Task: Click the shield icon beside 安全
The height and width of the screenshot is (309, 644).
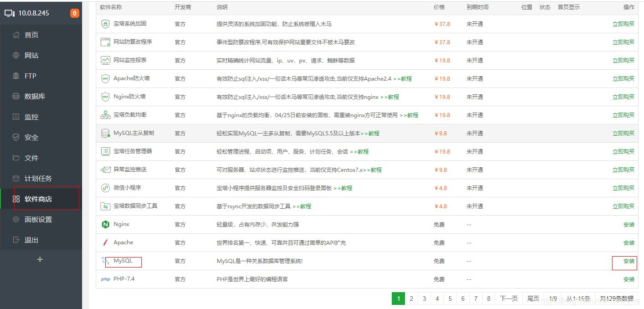Action: [16, 137]
